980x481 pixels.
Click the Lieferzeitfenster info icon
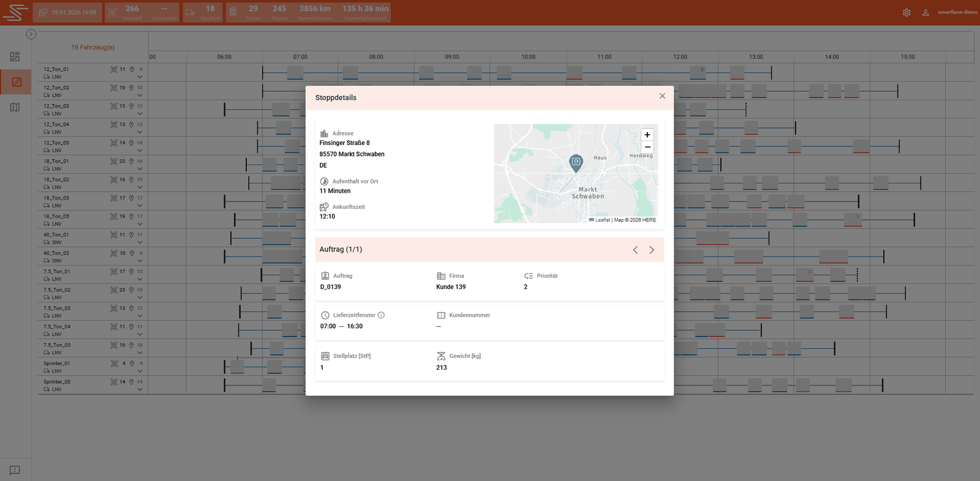click(381, 315)
